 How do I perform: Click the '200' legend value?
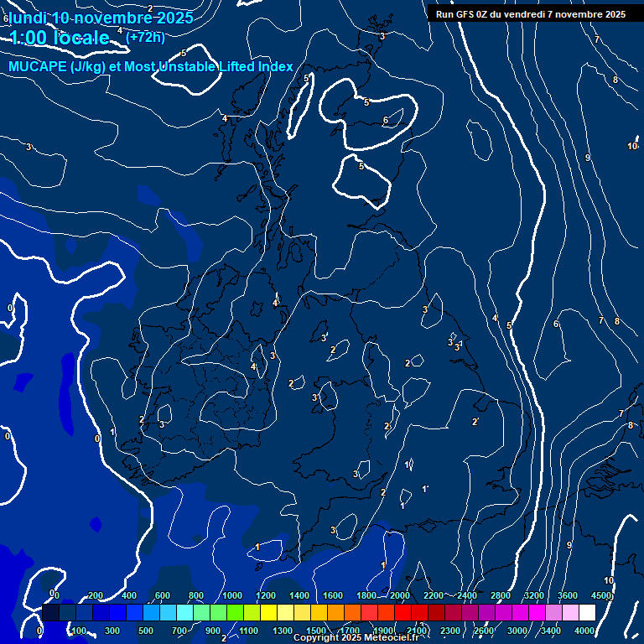click(x=96, y=595)
